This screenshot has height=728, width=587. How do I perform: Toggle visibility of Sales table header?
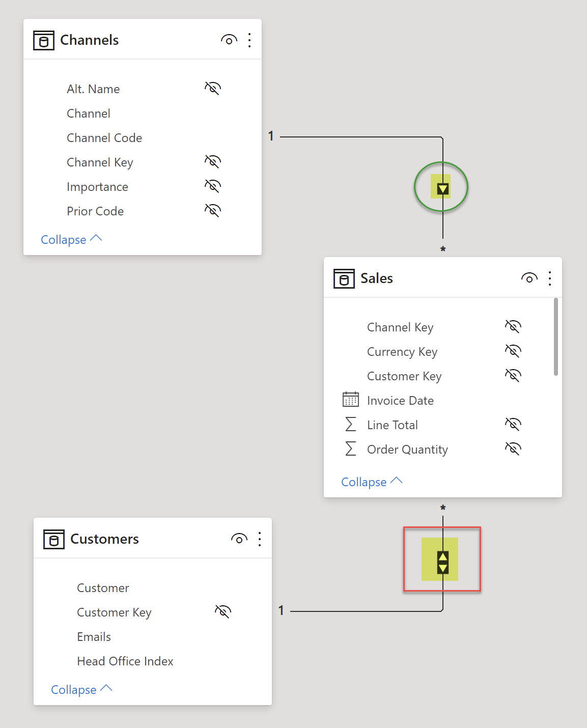529,278
